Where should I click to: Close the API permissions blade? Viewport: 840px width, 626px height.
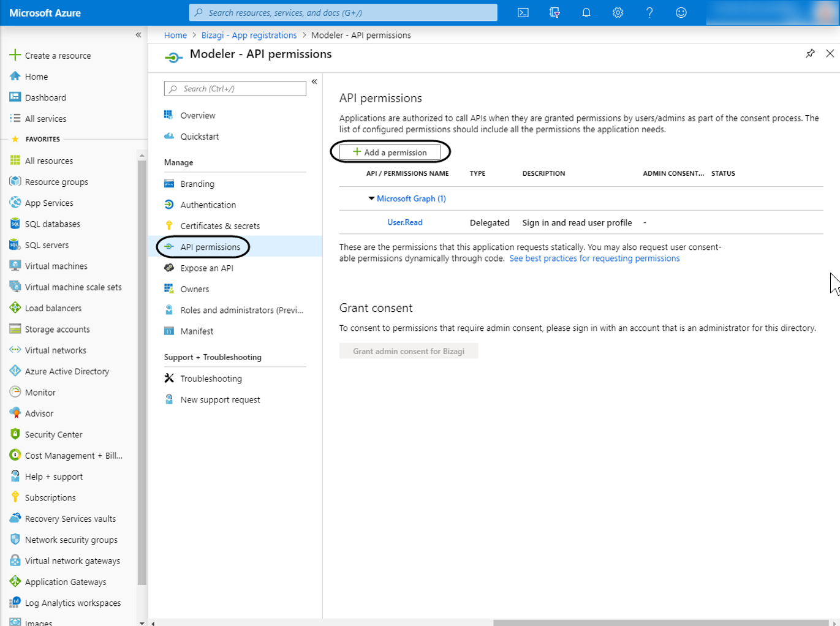[830, 53]
